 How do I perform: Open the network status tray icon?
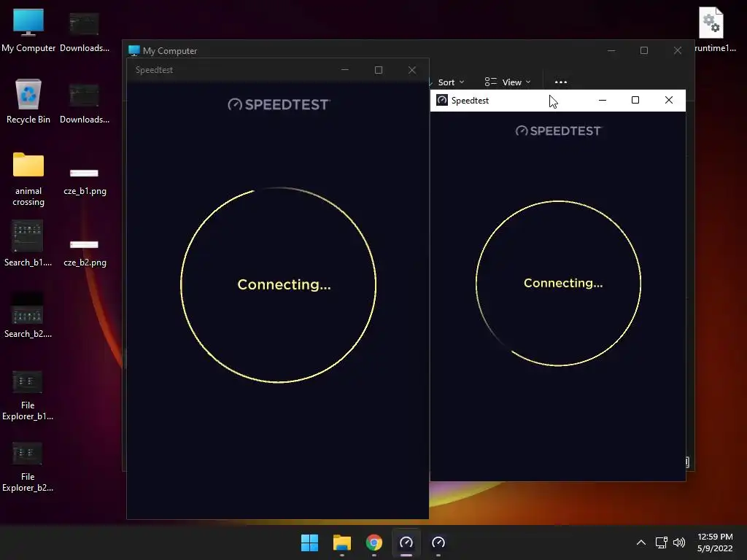661,542
